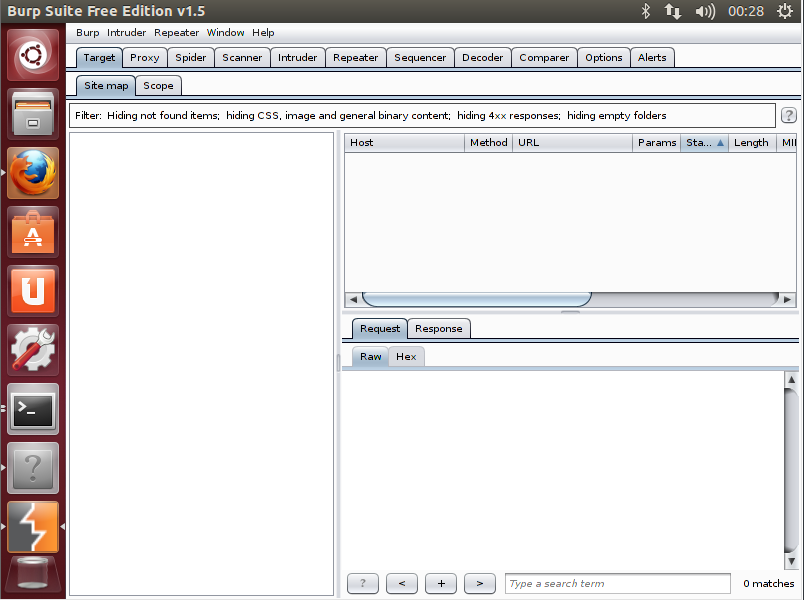Switch to the Scanner tab
Image resolution: width=804 pixels, height=602 pixels.
click(242, 58)
